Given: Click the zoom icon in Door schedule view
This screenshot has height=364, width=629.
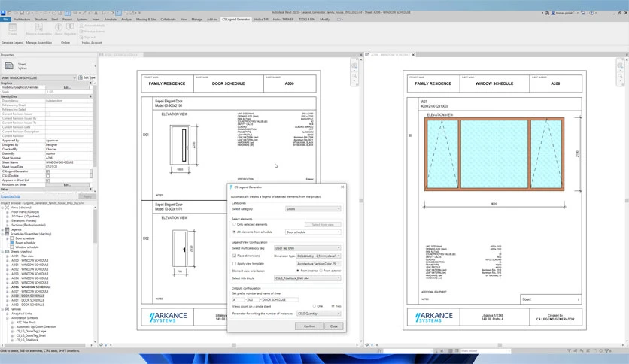Looking at the screenshot, I should (354, 76).
